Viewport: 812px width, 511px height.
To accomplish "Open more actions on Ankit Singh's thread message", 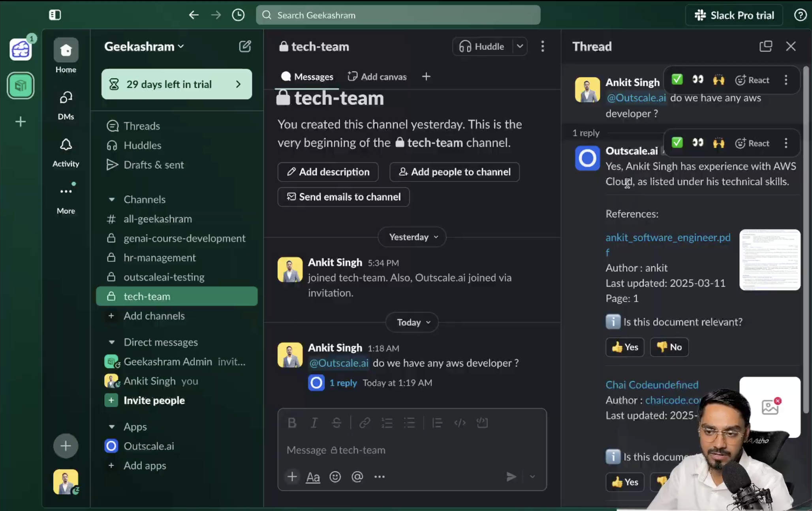I will tap(786, 80).
